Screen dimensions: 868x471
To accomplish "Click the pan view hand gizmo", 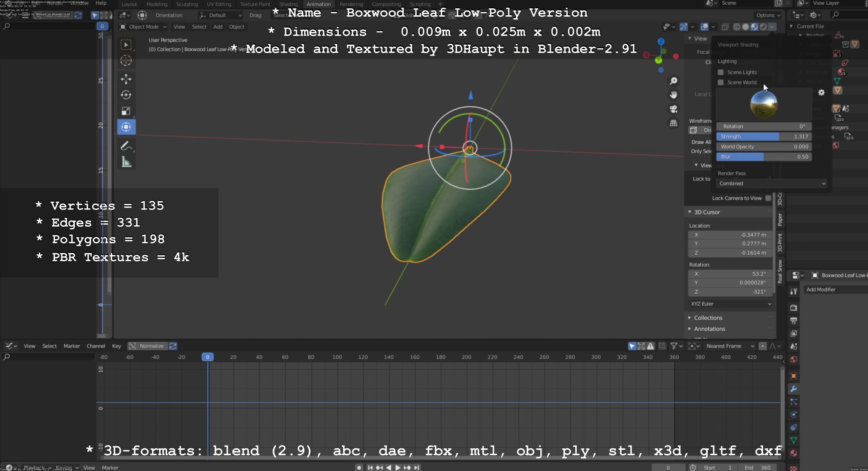I will pos(674,95).
